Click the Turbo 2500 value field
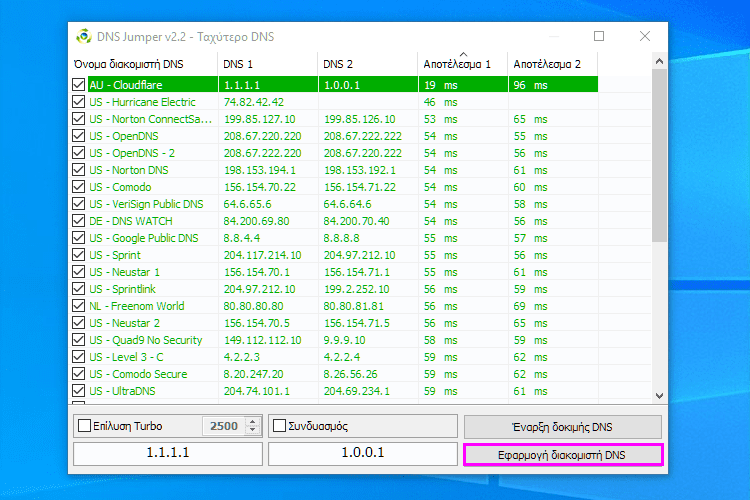This screenshot has width=750, height=500. (224, 426)
